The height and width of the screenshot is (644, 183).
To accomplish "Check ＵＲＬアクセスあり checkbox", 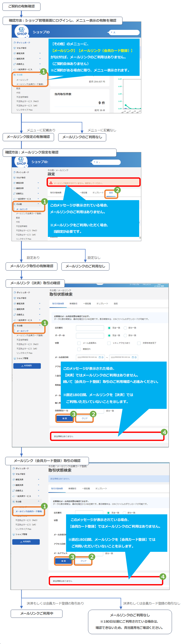I will pyautogui.click(x=109, y=343).
